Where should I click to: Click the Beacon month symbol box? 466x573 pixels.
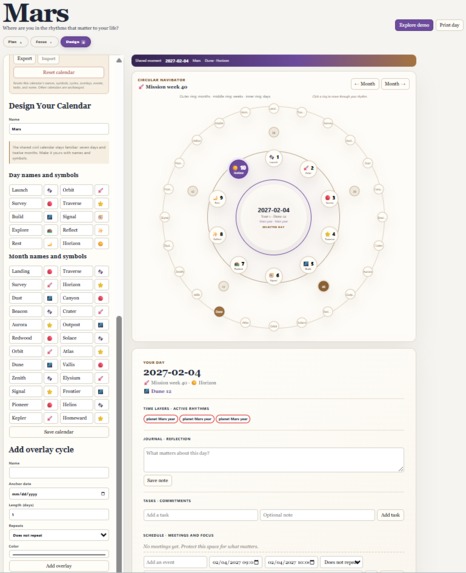point(50,311)
